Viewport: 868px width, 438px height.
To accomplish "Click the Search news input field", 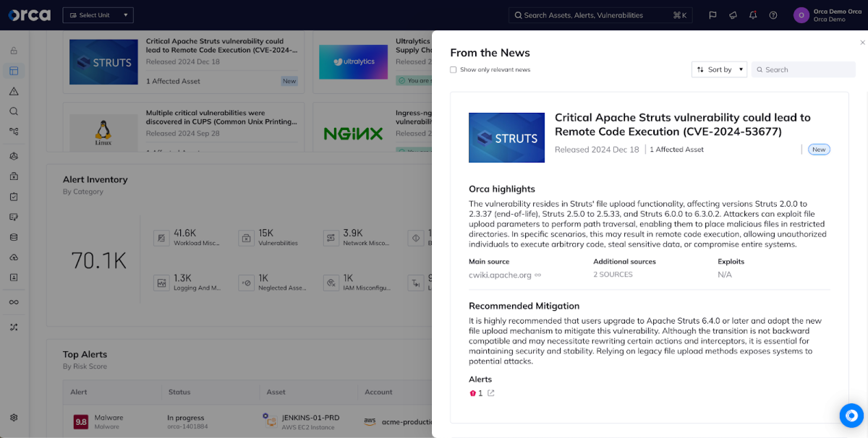I will coord(804,69).
